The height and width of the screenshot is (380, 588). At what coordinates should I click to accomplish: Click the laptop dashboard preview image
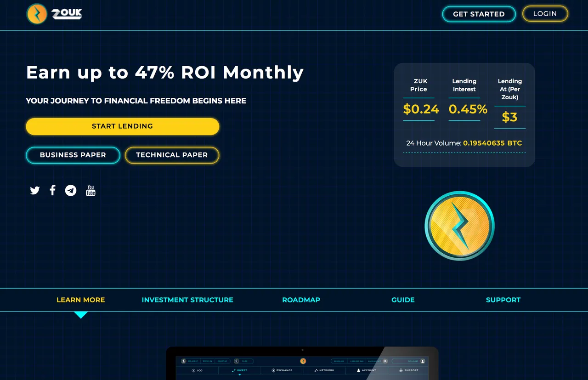pos(302,363)
